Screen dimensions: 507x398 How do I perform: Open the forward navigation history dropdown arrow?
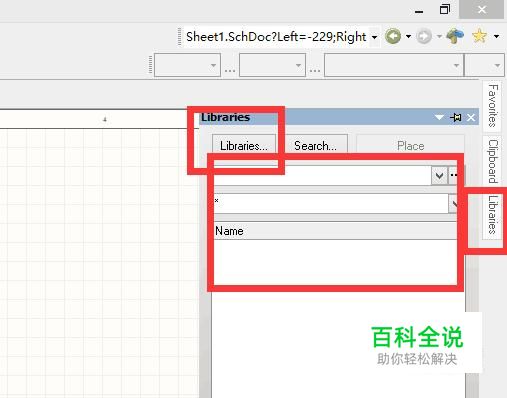439,36
